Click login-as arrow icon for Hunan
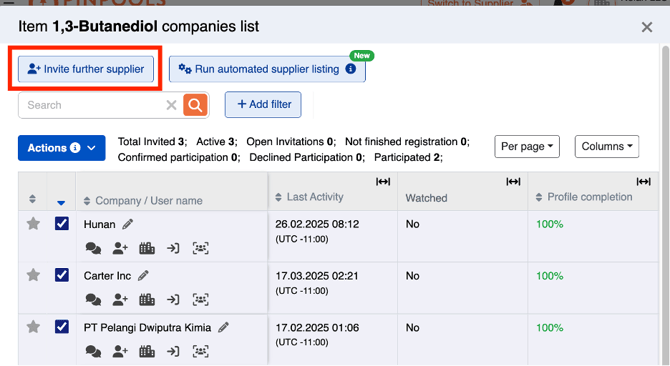670x366 pixels. tap(173, 248)
